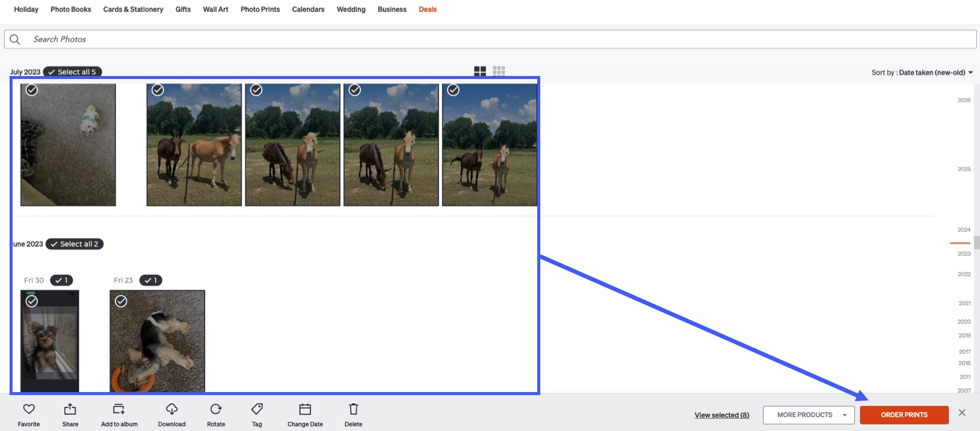Click the Tag icon
Viewport: 980px width, 431px height.
(x=257, y=409)
